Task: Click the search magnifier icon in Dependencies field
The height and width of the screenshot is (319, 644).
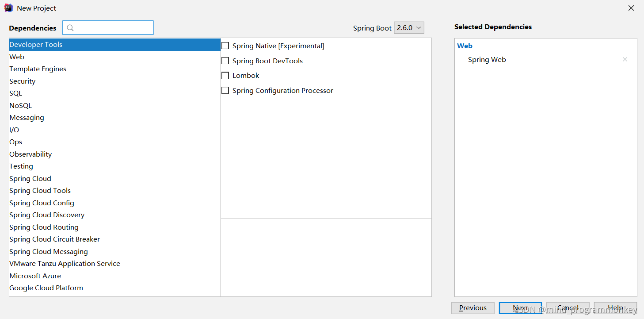Action: (70, 28)
